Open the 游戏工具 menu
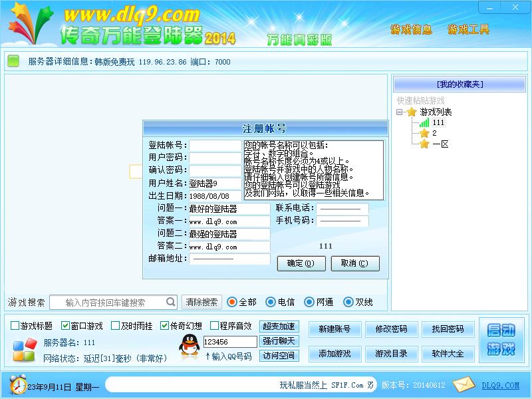 (x=468, y=29)
